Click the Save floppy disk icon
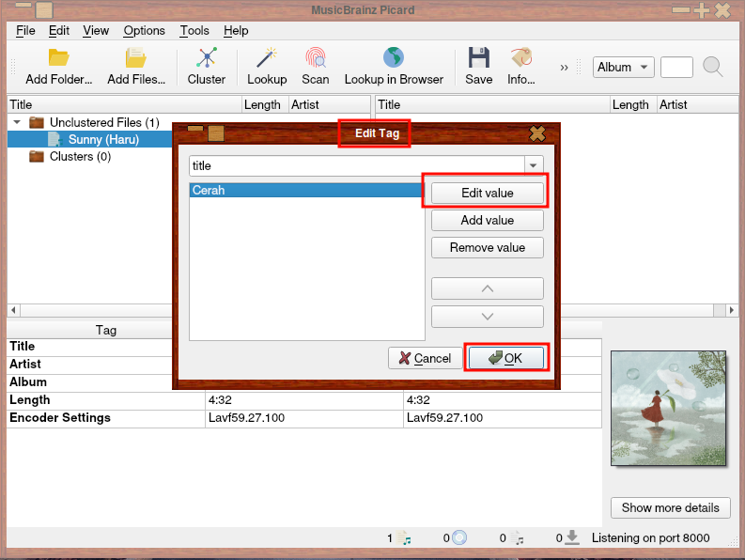Screen dimensions: 745x560 478,59
